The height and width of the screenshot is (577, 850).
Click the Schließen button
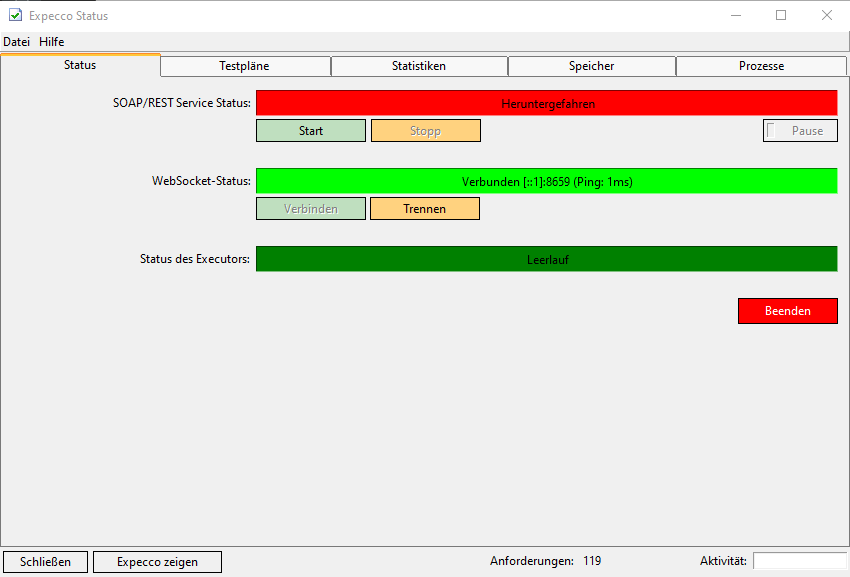[45, 562]
